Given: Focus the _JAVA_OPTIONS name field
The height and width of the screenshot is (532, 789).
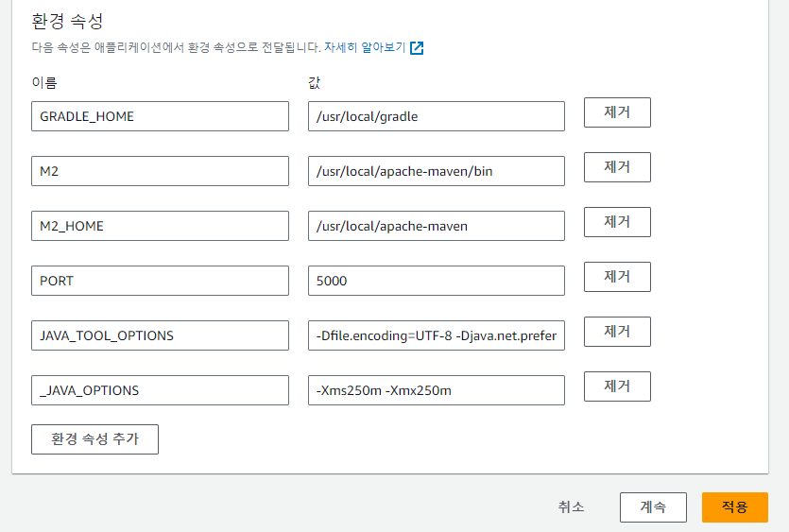Looking at the screenshot, I should coord(160,390).
